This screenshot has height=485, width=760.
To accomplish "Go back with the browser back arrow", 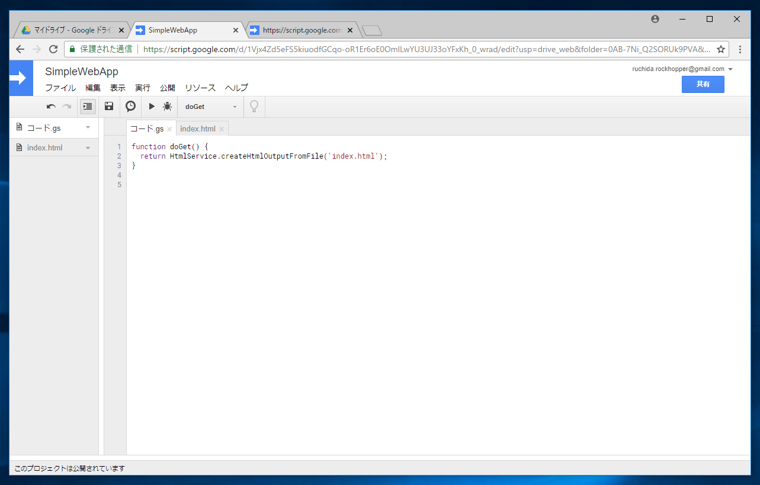I will coord(20,49).
